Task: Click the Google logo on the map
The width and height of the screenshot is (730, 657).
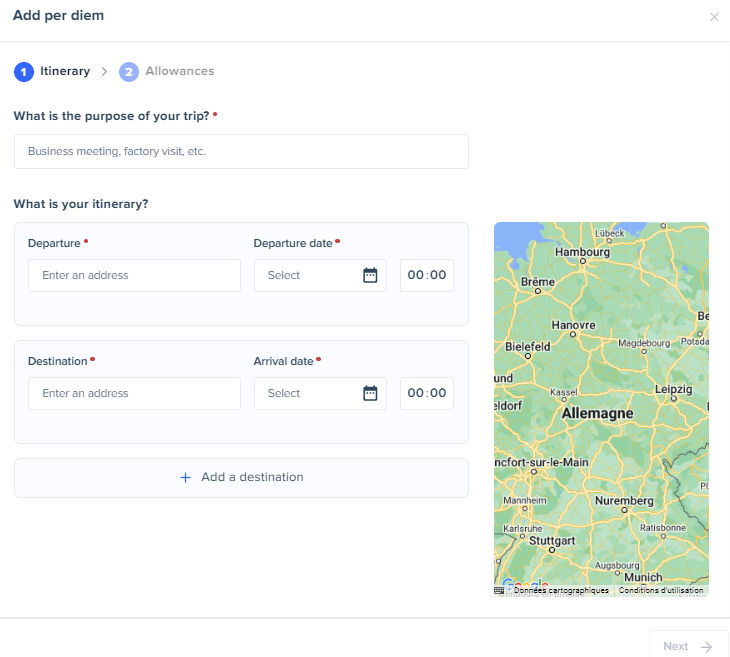Action: (525, 584)
